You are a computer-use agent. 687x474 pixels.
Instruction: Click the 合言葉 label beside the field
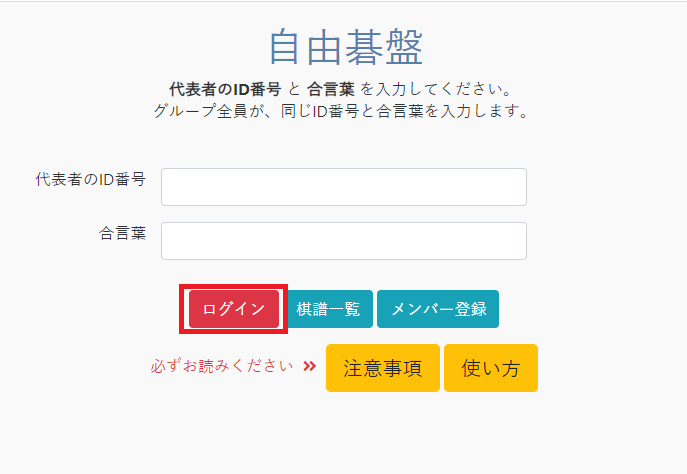pyautogui.click(x=122, y=233)
